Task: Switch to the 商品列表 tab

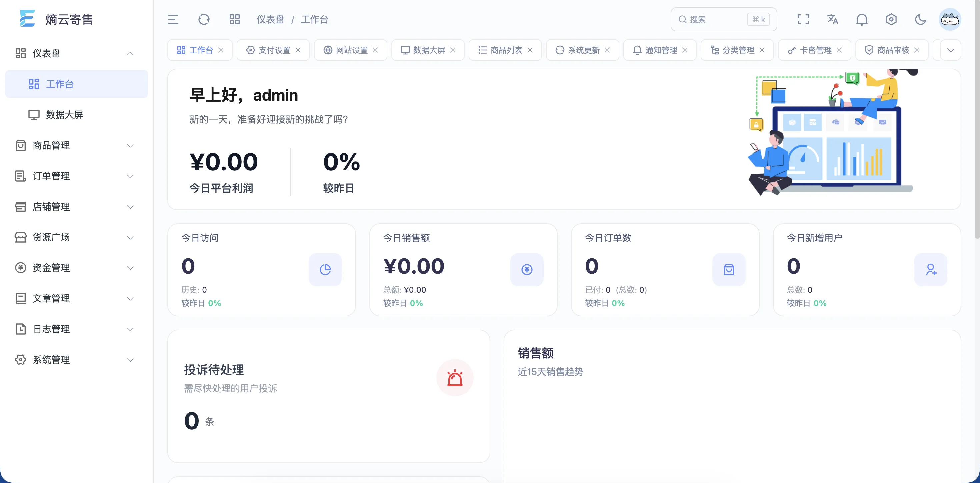Action: pyautogui.click(x=506, y=50)
